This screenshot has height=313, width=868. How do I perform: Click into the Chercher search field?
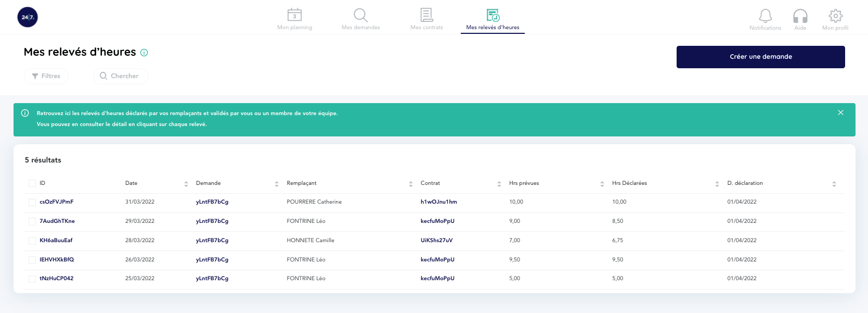point(121,76)
